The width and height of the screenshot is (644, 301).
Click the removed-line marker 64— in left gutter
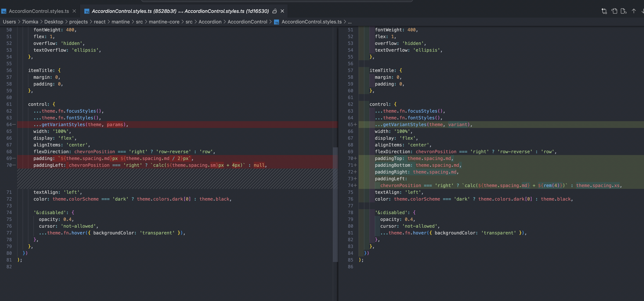pyautogui.click(x=11, y=124)
